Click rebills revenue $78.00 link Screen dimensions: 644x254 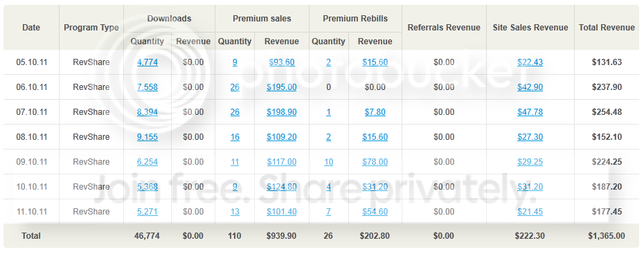[x=375, y=162]
